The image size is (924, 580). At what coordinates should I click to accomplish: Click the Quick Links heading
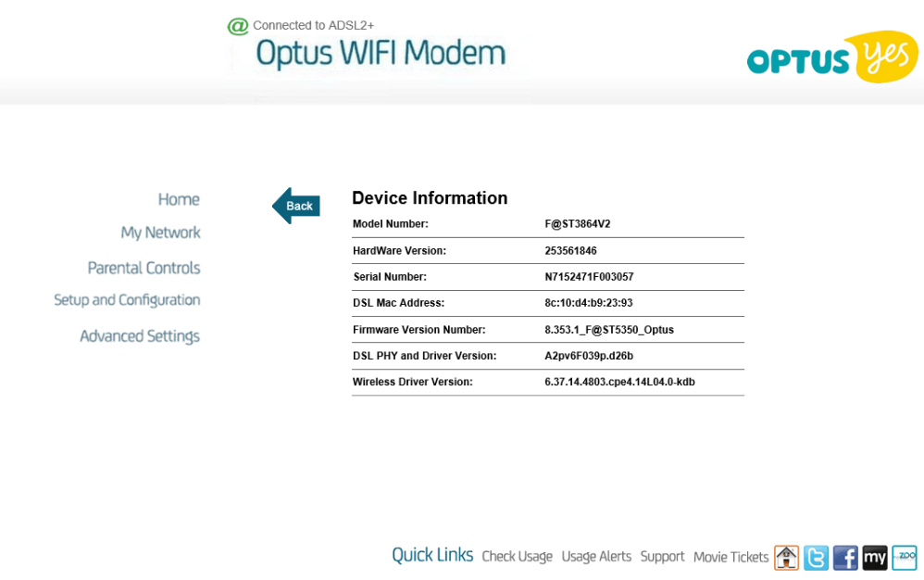[x=432, y=555]
